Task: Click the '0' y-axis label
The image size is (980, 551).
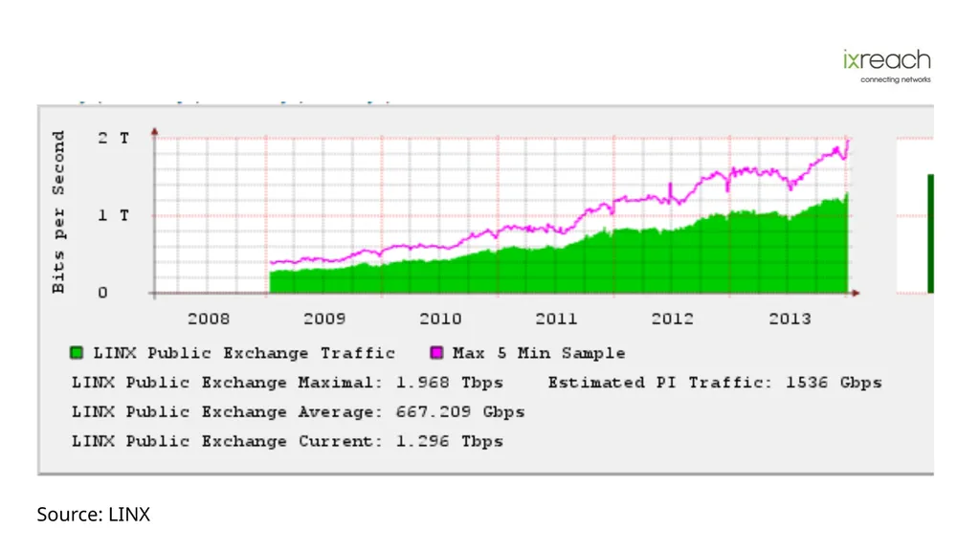Action: [x=102, y=293]
